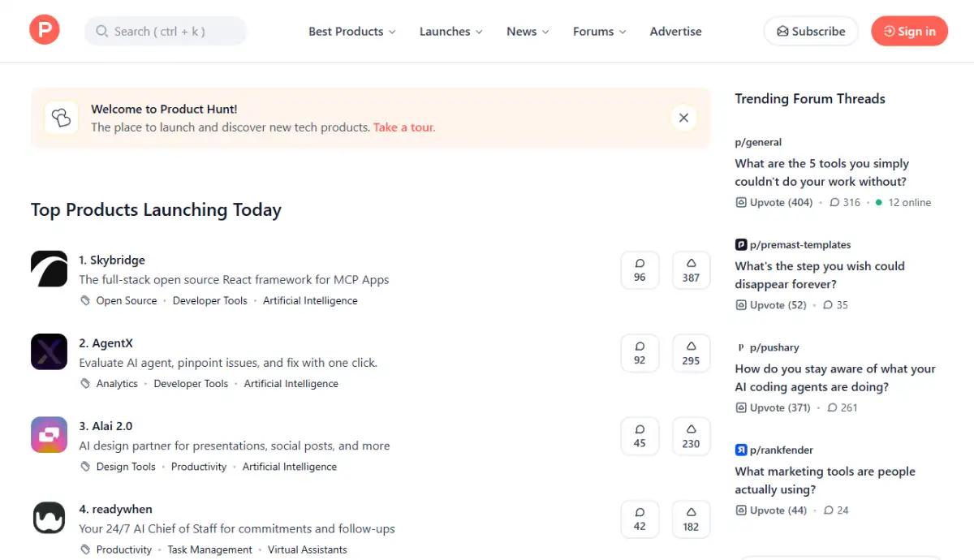Upvote AgentX with 295 votes
The height and width of the screenshot is (560, 974).
click(691, 353)
